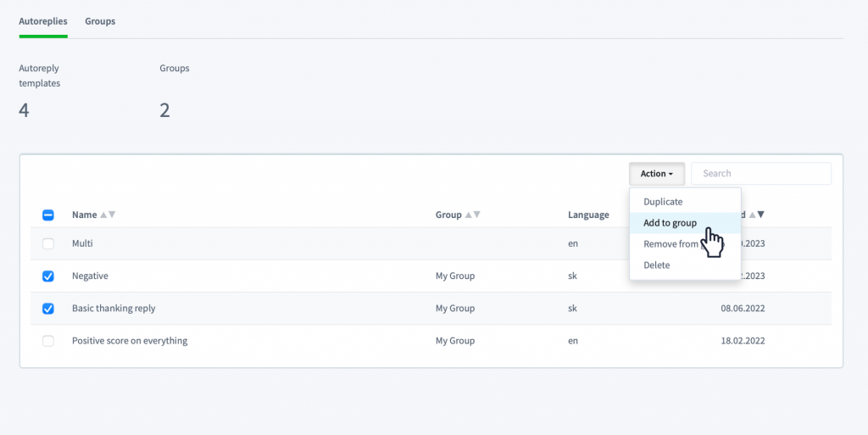
Task: Check the Multi row checkbox
Action: pyautogui.click(x=48, y=243)
